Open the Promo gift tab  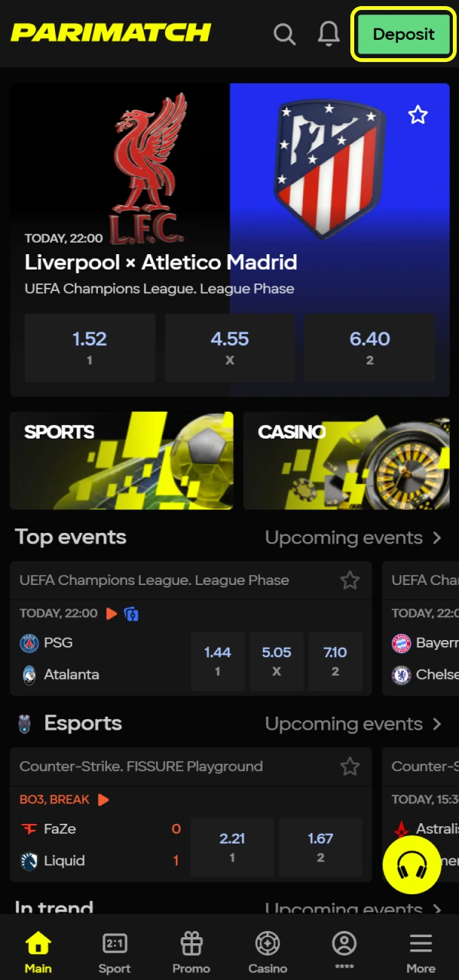click(191, 952)
